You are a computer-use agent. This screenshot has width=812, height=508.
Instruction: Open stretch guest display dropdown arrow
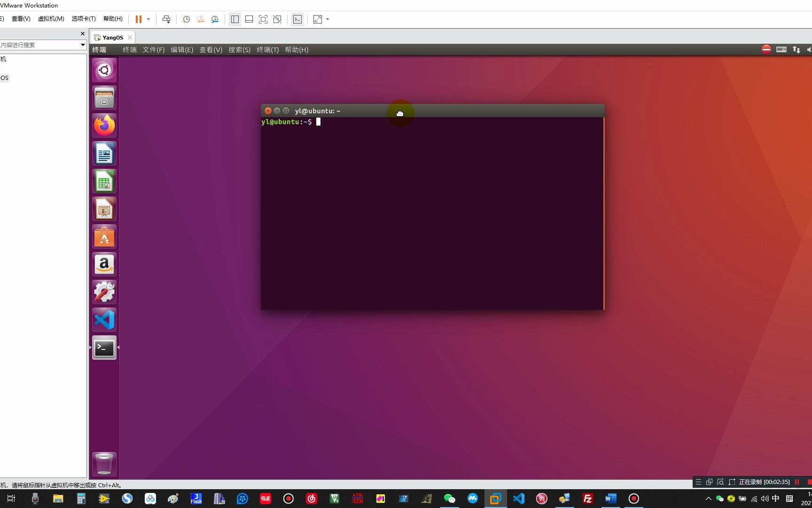coord(328,19)
